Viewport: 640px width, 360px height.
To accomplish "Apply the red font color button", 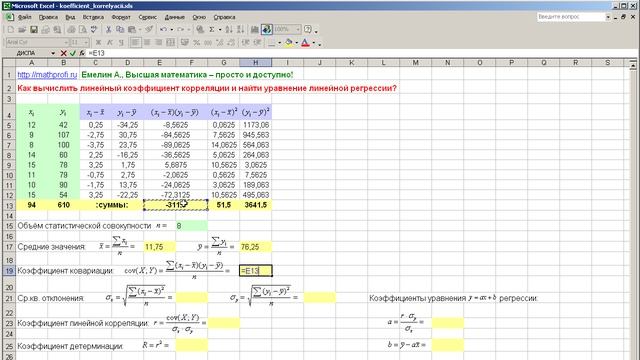I will [306, 42].
